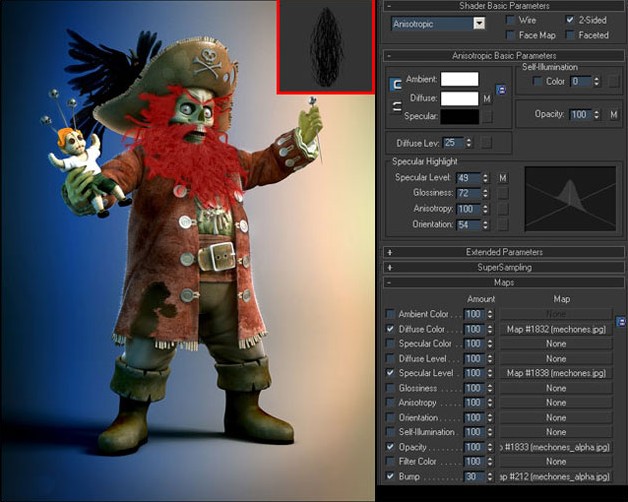Click the Diffuse-Specular lock icon
Viewport: 628px width, 502px height.
tap(396, 107)
